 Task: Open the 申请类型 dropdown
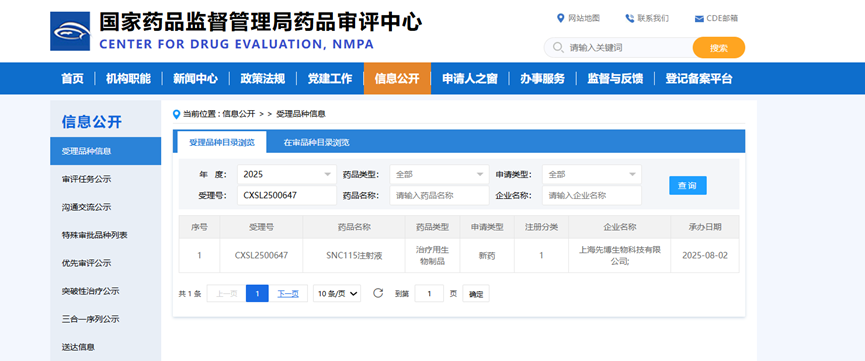tap(592, 174)
